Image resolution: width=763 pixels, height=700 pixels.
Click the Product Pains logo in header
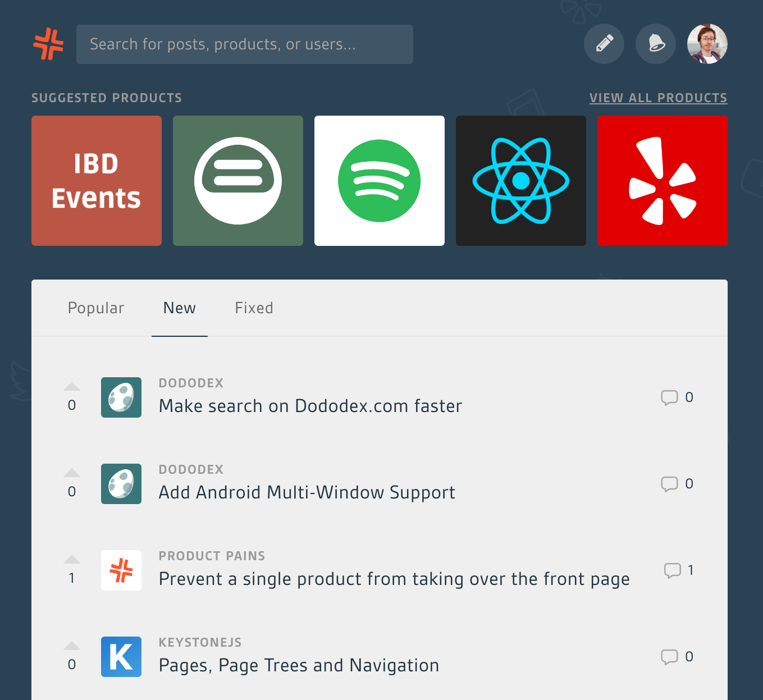[48, 44]
